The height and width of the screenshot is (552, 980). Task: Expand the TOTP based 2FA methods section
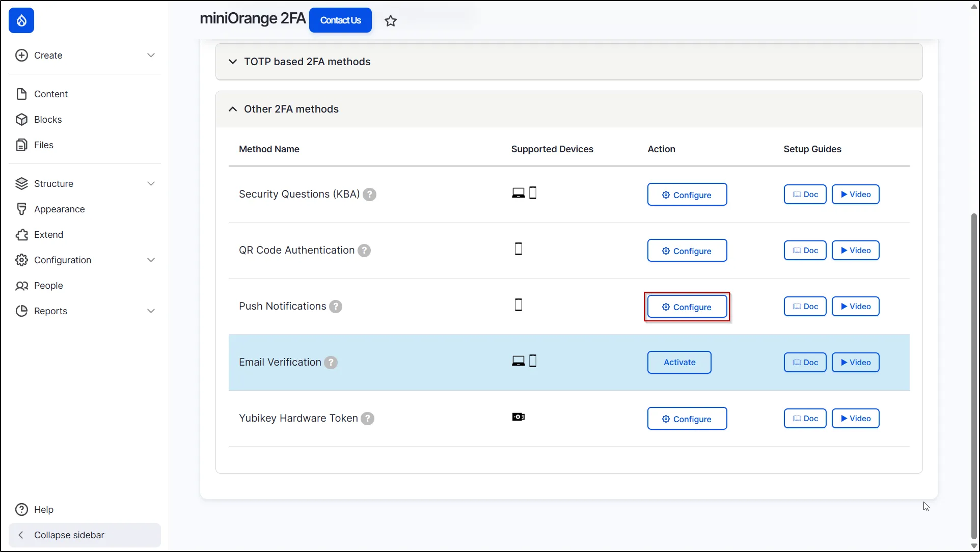(x=569, y=62)
